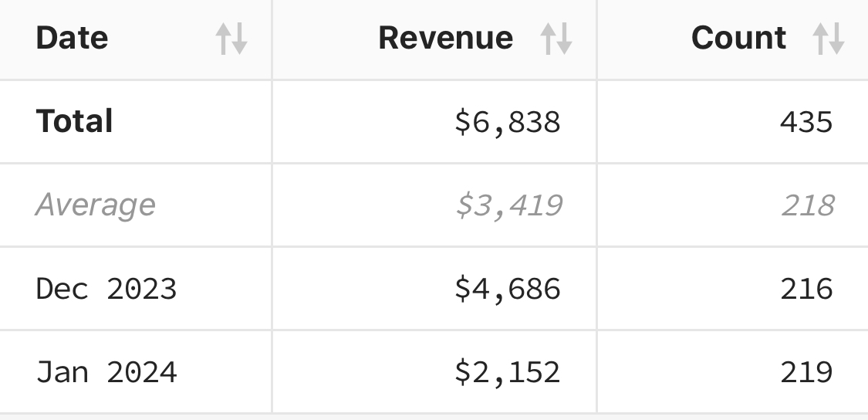868x420 pixels.
Task: Select the Date column header
Action: pyautogui.click(x=135, y=39)
